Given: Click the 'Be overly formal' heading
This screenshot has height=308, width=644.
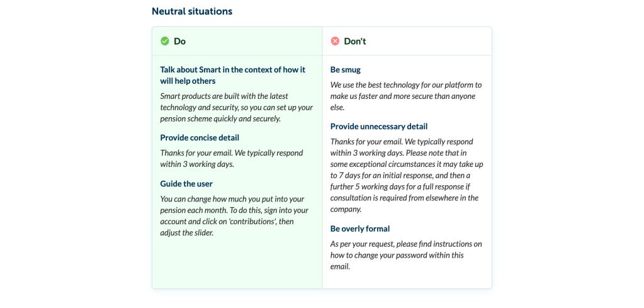Looking at the screenshot, I should click(x=360, y=229).
